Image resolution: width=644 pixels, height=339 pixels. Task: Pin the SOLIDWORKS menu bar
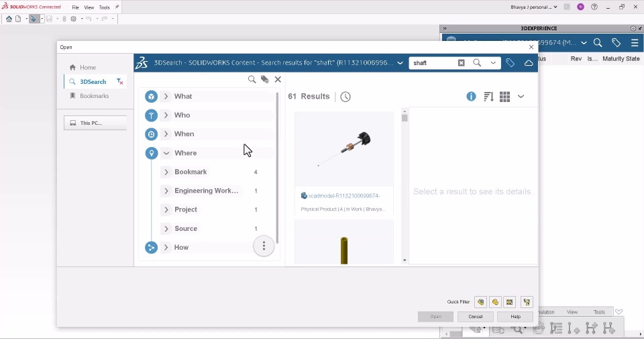117,7
